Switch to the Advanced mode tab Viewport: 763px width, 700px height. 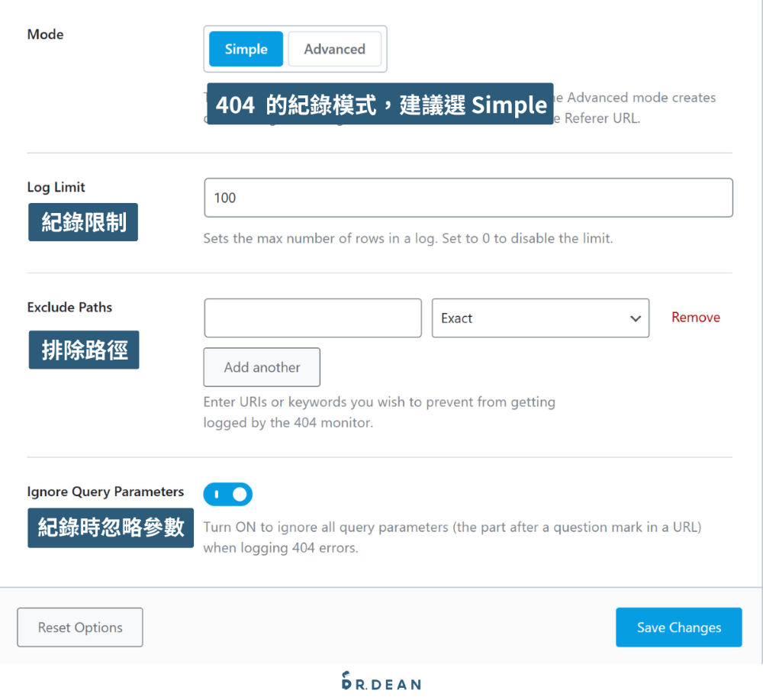coord(334,48)
